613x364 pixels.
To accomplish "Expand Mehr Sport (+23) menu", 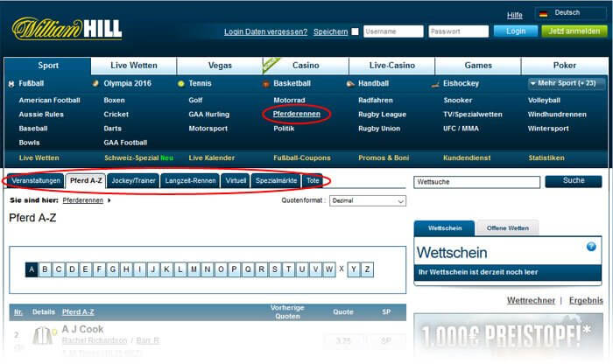I will click(566, 83).
